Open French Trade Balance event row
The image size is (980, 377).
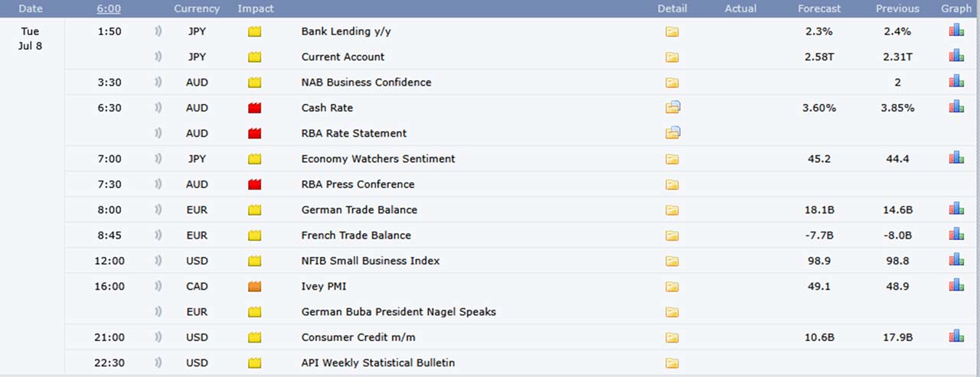(x=356, y=236)
